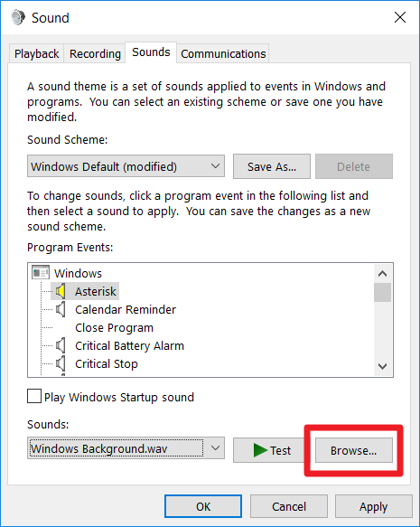Click the Save As... button

[272, 166]
